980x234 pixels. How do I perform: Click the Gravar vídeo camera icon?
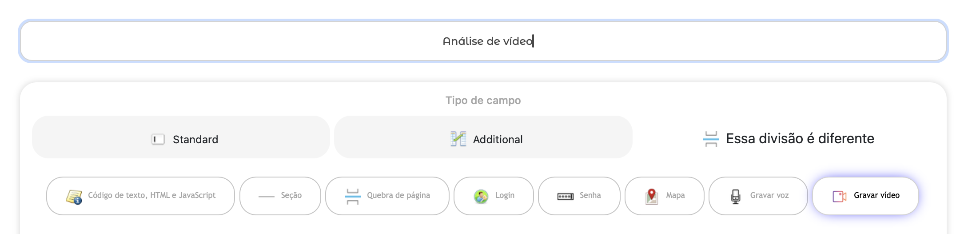coord(839,196)
